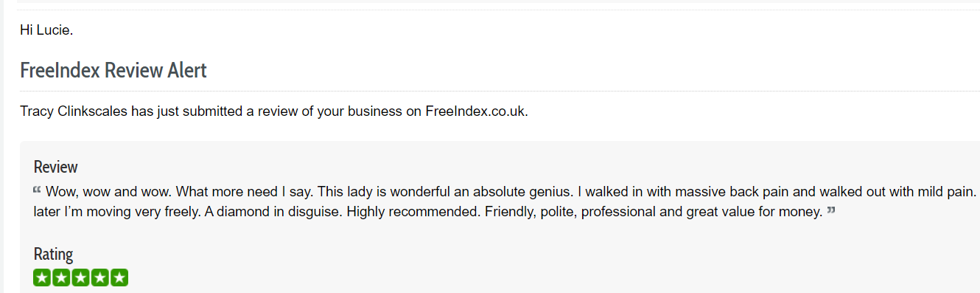Click the 'Rating' section heading

tap(54, 255)
